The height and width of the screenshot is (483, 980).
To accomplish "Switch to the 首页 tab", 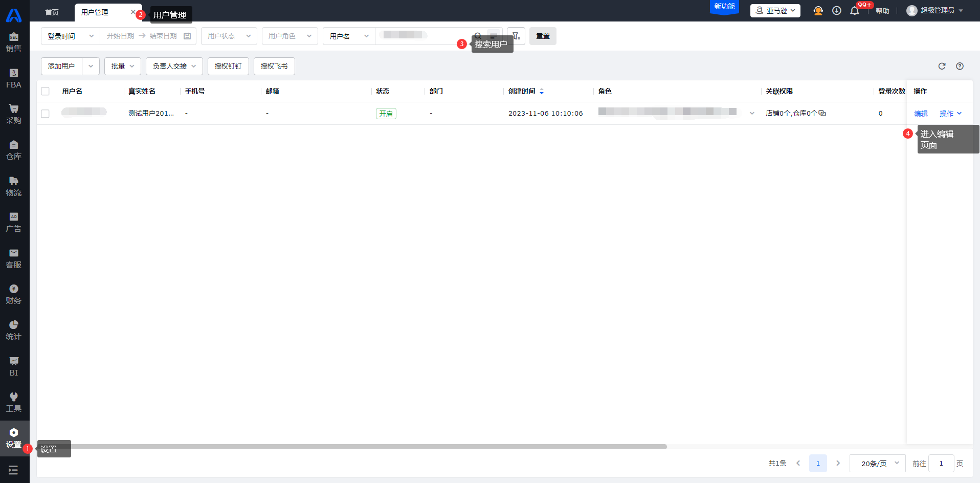I will coord(52,12).
